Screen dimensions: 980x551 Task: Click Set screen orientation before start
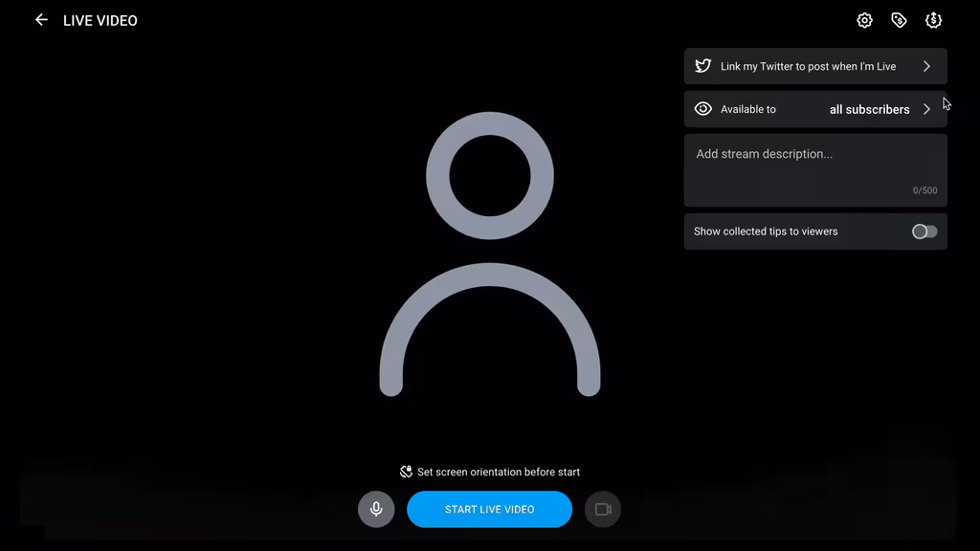point(498,473)
